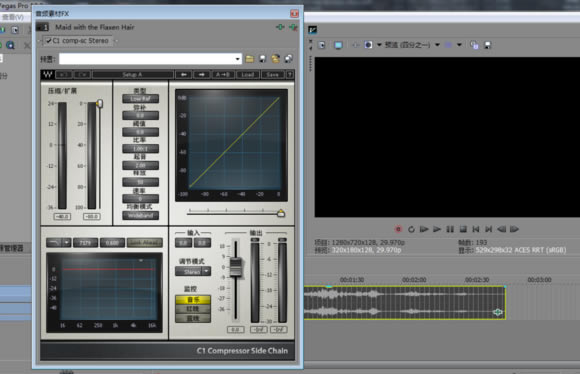Image resolution: width=580 pixels, height=374 pixels.
Task: Click the attack 2.00 value button
Action: click(141, 165)
